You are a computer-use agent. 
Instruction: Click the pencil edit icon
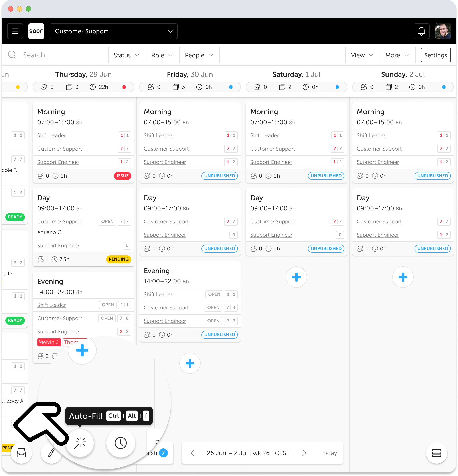(51, 453)
